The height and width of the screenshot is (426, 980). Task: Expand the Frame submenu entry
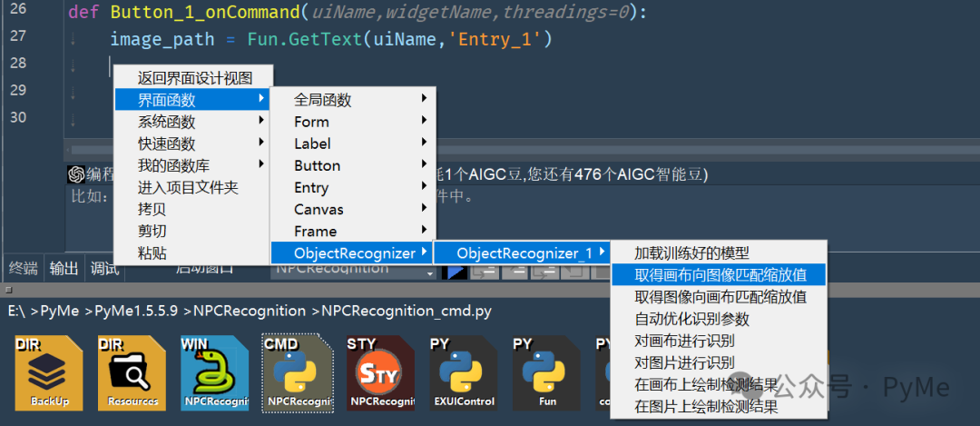point(353,231)
